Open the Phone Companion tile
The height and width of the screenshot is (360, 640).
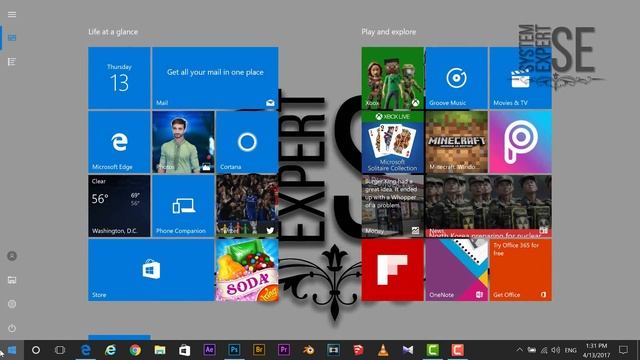[183, 206]
